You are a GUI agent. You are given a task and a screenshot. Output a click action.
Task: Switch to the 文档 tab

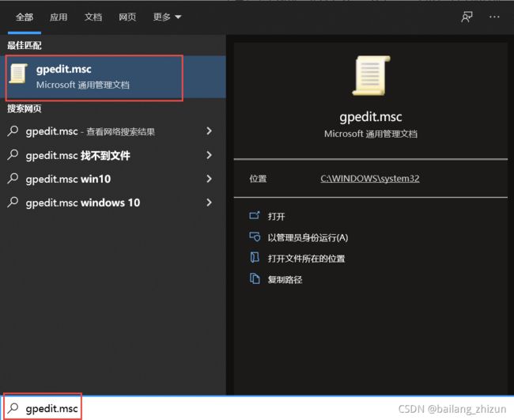93,17
